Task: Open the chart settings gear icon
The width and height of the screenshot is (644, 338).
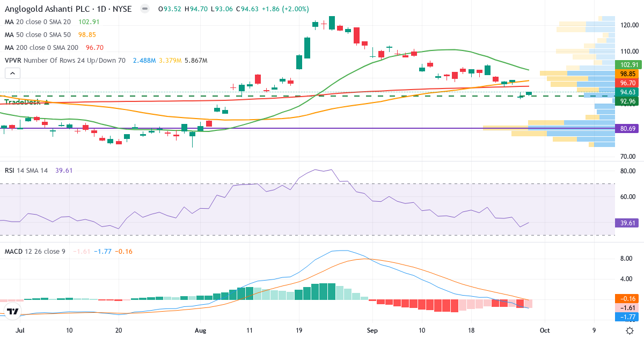Action: pos(629,330)
